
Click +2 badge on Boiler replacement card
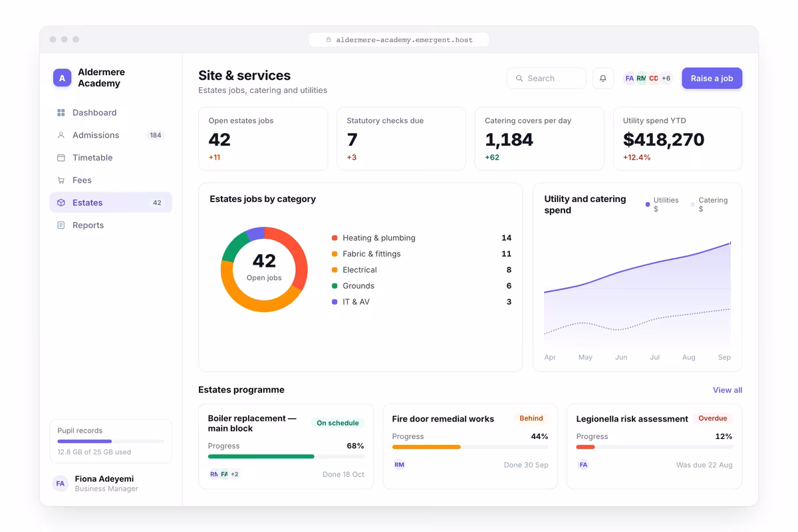tap(234, 474)
